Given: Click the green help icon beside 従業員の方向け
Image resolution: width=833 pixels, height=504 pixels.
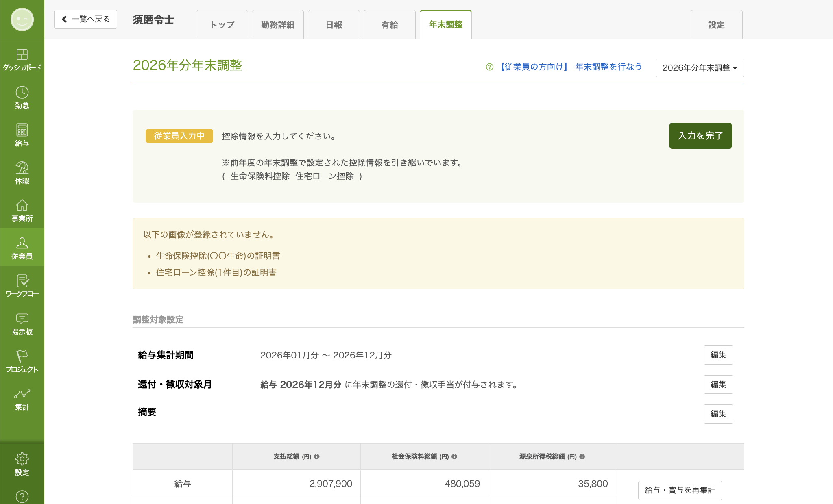Looking at the screenshot, I should coord(490,67).
